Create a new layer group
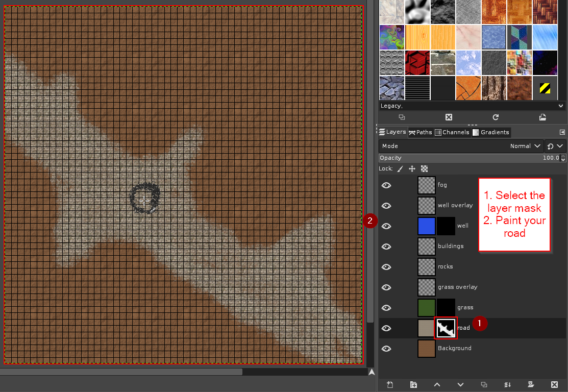568x392 pixels. (413, 384)
